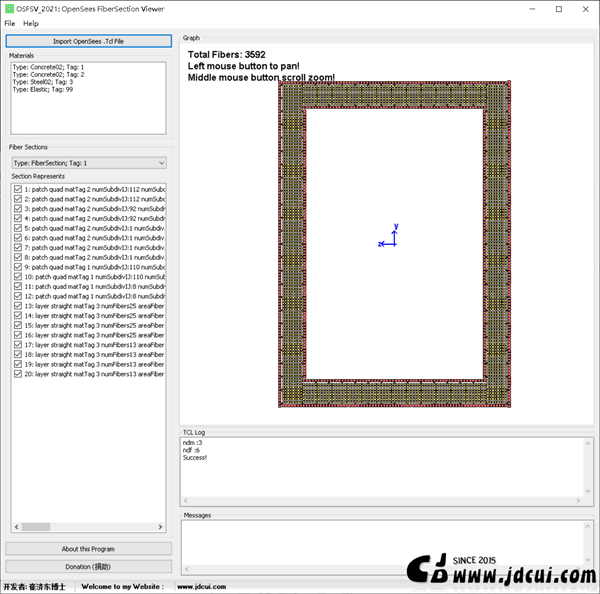Viewport: 600px width, 594px height.
Task: Close the OSFSV window
Action: 585,9
